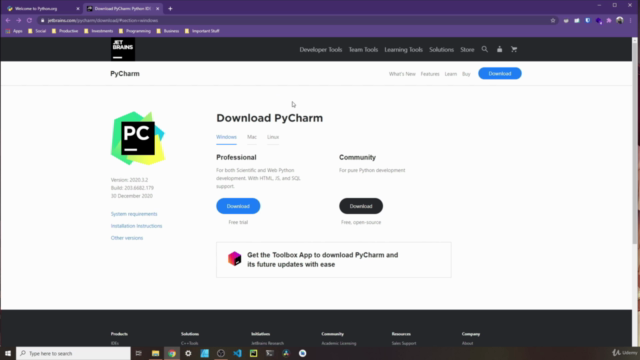Image resolution: width=640 pixels, height=360 pixels.
Task: Open Task View in the taskbar
Action: tap(139, 353)
